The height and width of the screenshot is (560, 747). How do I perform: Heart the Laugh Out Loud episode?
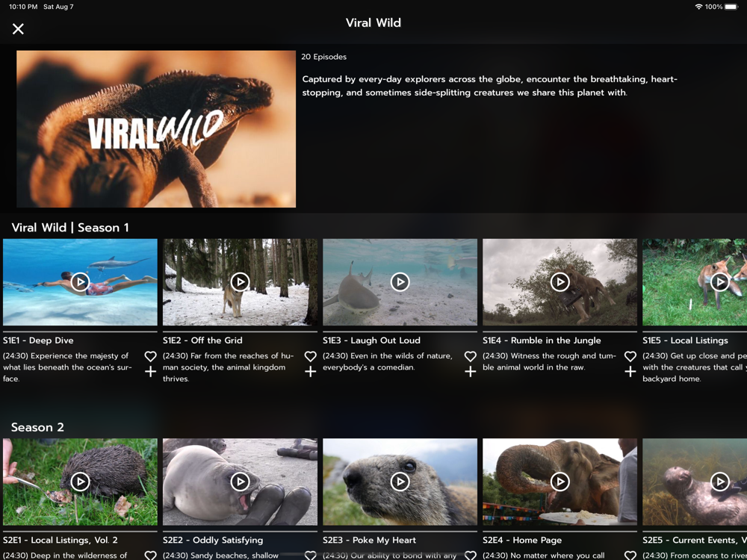470,356
